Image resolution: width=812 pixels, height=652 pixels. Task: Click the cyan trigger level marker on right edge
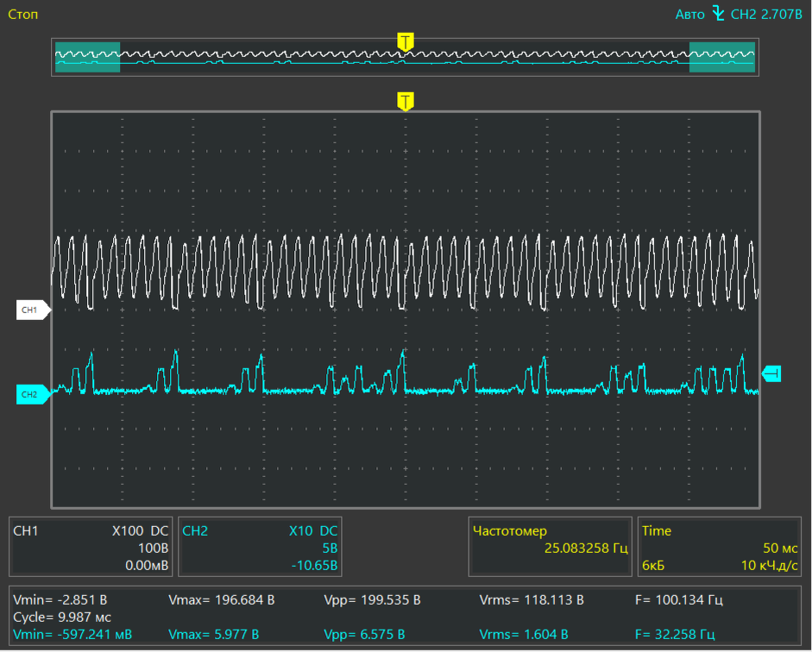(771, 373)
